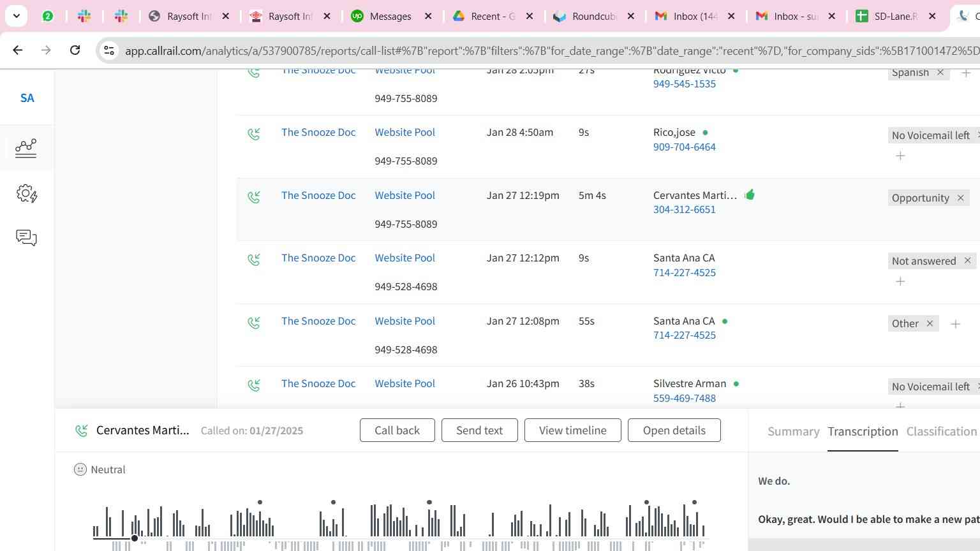Click the View timeline button
The height and width of the screenshot is (551, 980).
[x=572, y=430]
